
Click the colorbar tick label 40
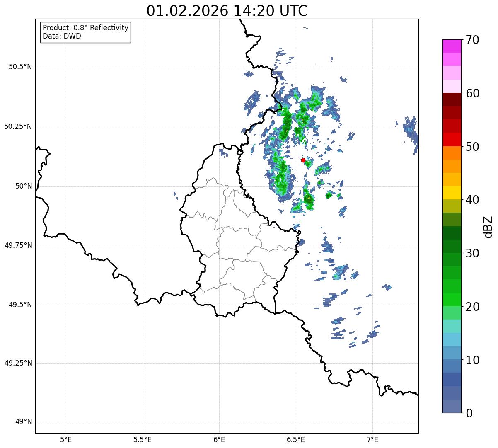472,200
